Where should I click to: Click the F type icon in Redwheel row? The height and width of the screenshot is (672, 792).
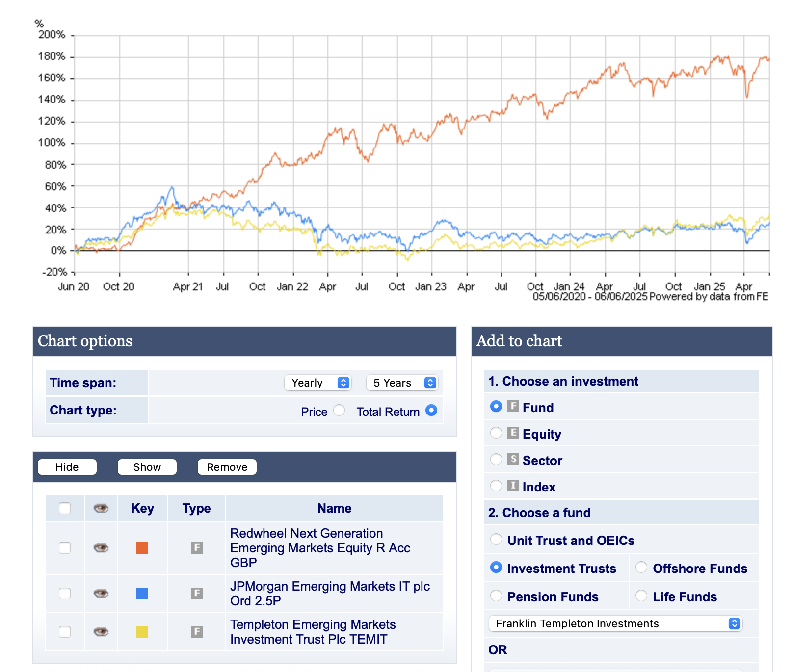[x=197, y=548]
